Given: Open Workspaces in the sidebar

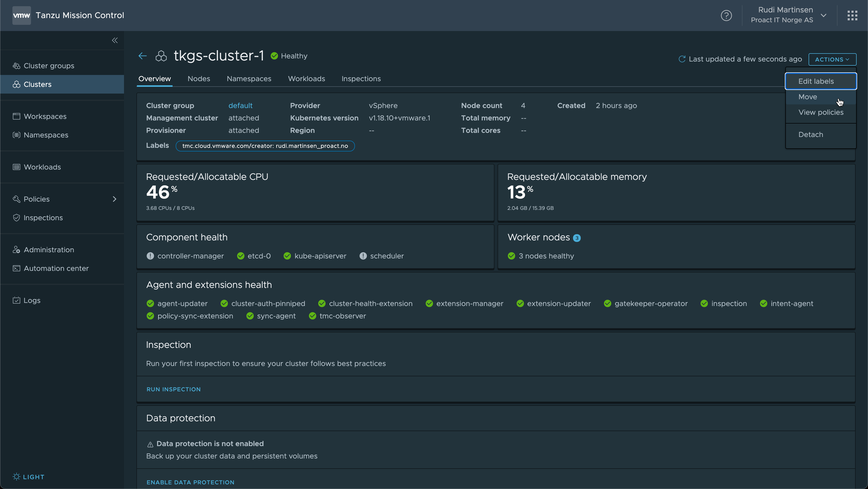Looking at the screenshot, I should click(x=62, y=116).
